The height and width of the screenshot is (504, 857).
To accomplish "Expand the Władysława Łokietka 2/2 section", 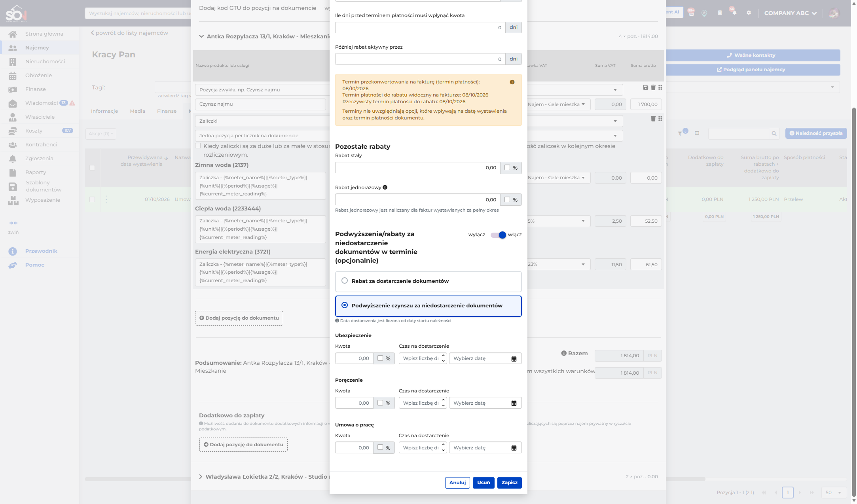I will click(x=201, y=477).
